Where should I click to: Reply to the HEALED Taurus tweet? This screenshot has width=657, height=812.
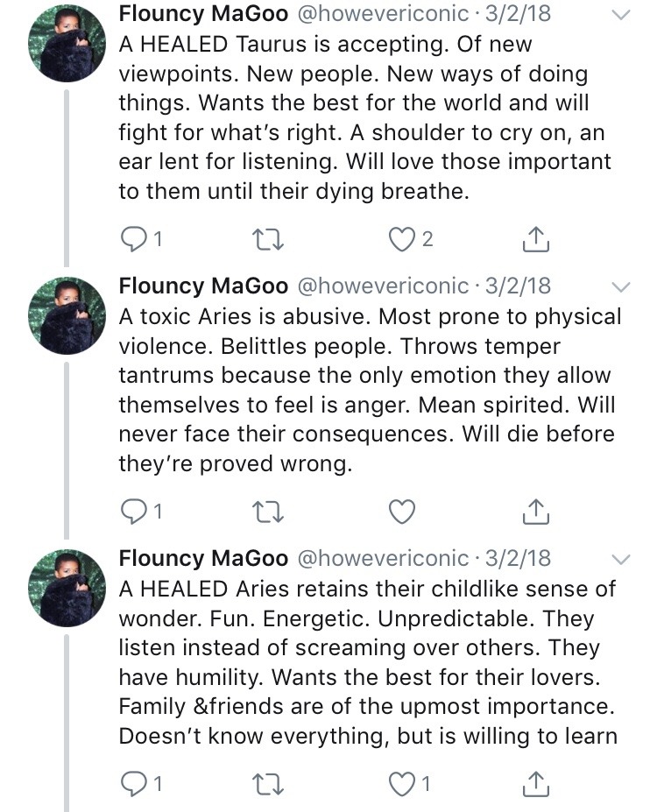pyautogui.click(x=133, y=238)
